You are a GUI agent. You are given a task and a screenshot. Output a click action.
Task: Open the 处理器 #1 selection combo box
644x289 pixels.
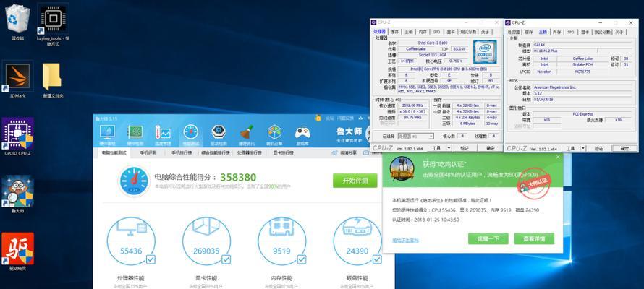pos(416,136)
